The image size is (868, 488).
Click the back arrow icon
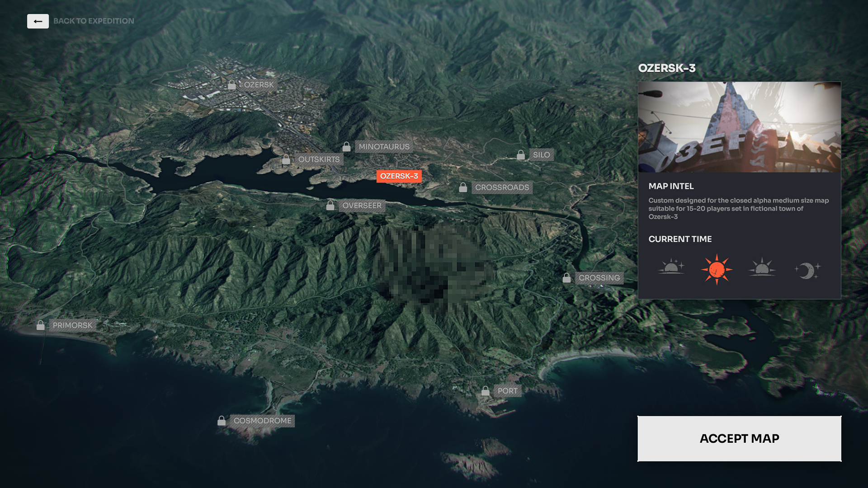point(38,21)
